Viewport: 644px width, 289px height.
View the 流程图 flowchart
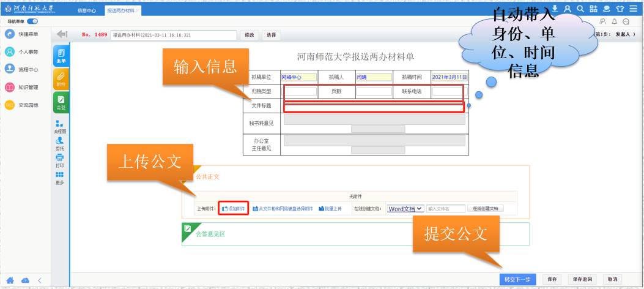pyautogui.click(x=59, y=127)
